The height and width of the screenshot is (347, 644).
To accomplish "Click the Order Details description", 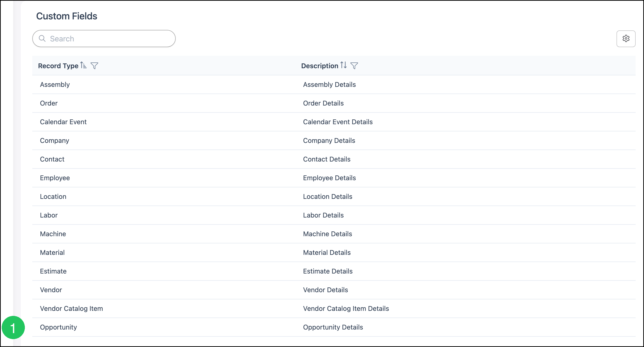I will pyautogui.click(x=323, y=103).
